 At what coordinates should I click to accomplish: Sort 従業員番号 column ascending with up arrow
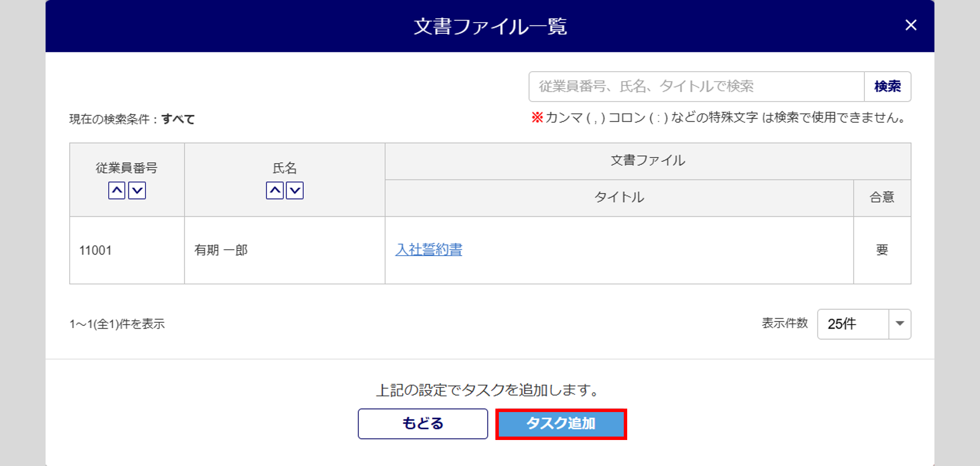117,190
